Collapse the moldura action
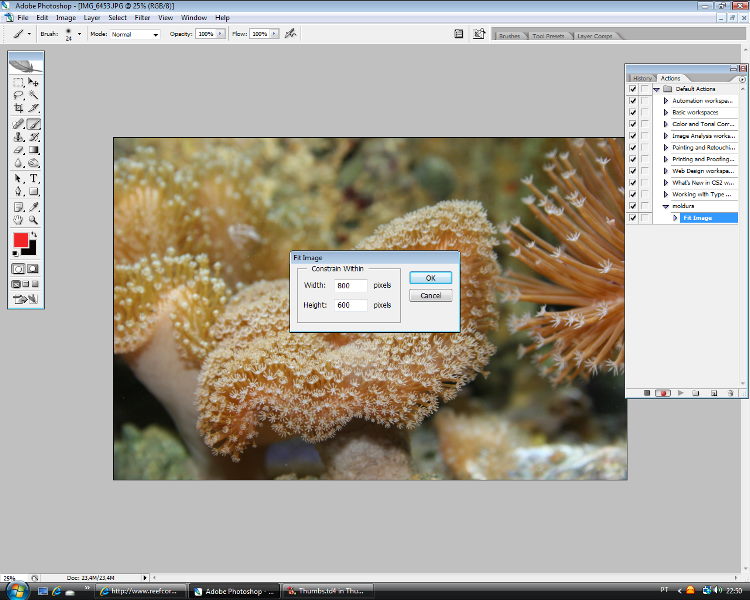Viewport: 750px width, 600px height. coord(665,206)
